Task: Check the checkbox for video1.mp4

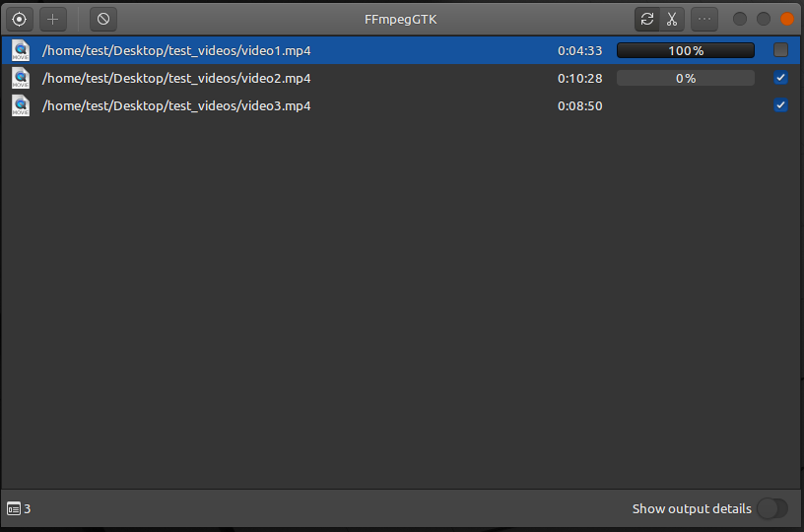Action: [780, 50]
